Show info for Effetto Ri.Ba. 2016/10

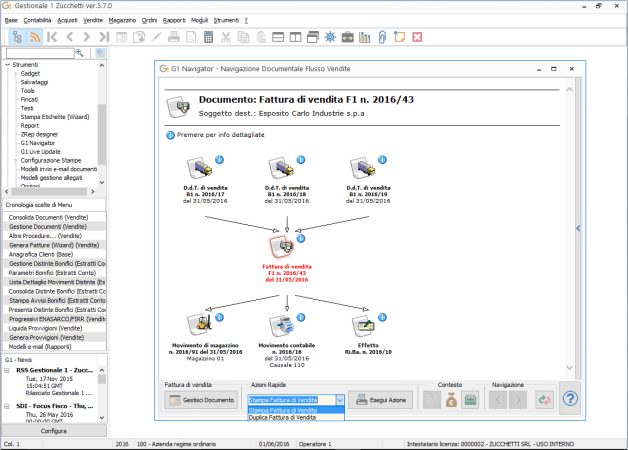click(382, 317)
